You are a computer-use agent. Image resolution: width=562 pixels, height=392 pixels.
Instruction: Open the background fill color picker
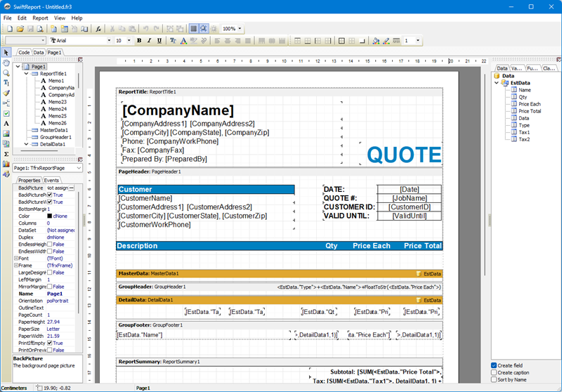376,41
